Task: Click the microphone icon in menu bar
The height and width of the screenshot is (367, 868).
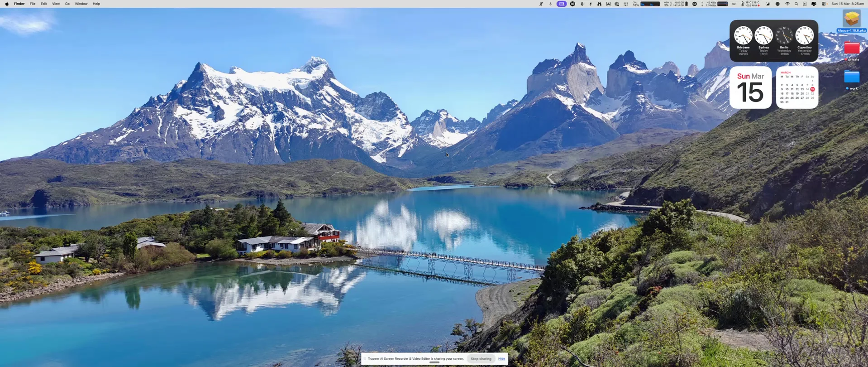Action: coord(550,4)
